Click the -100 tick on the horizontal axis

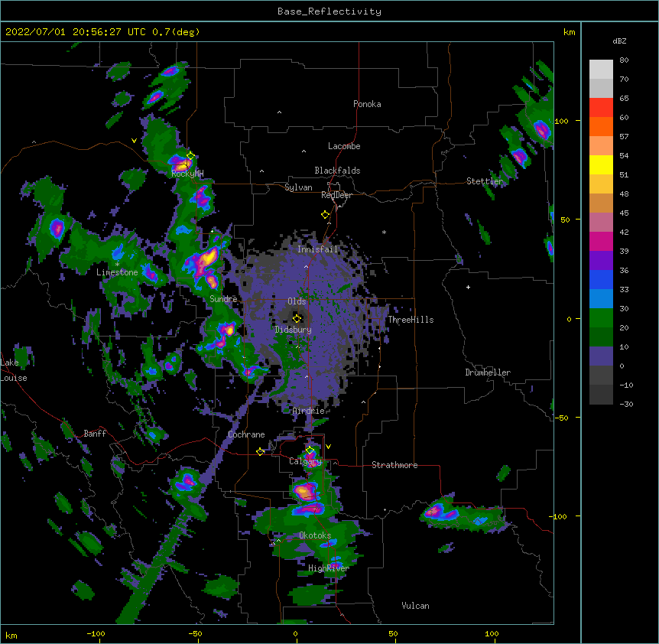tap(96, 634)
